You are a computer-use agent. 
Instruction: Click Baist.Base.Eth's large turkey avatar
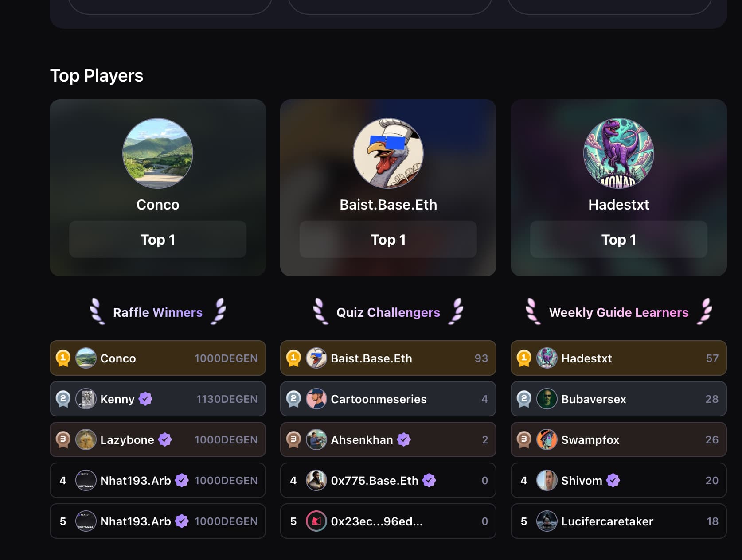tap(388, 153)
